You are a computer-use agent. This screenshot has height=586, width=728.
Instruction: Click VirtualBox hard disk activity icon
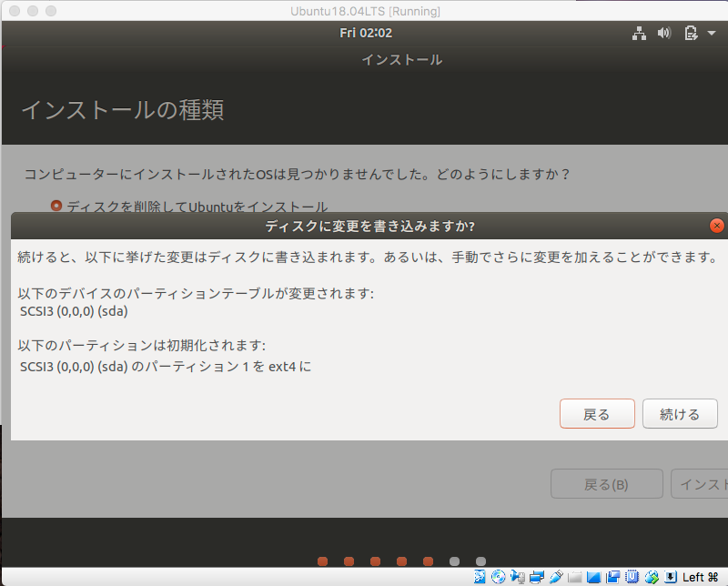[x=480, y=577]
